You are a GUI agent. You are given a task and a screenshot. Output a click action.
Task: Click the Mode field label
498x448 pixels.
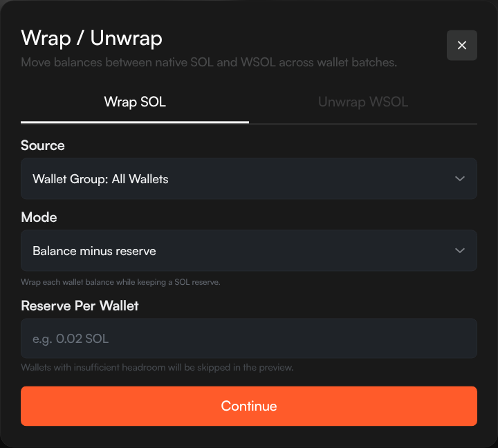[39, 218]
